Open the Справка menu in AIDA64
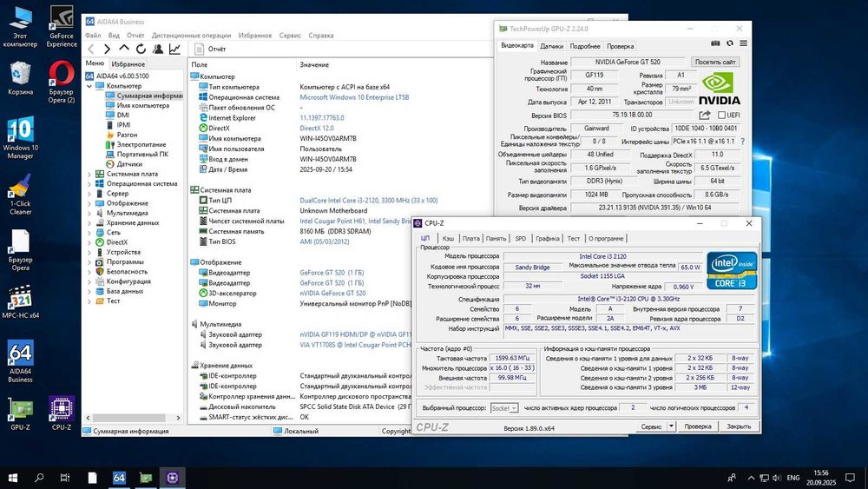 pos(321,36)
